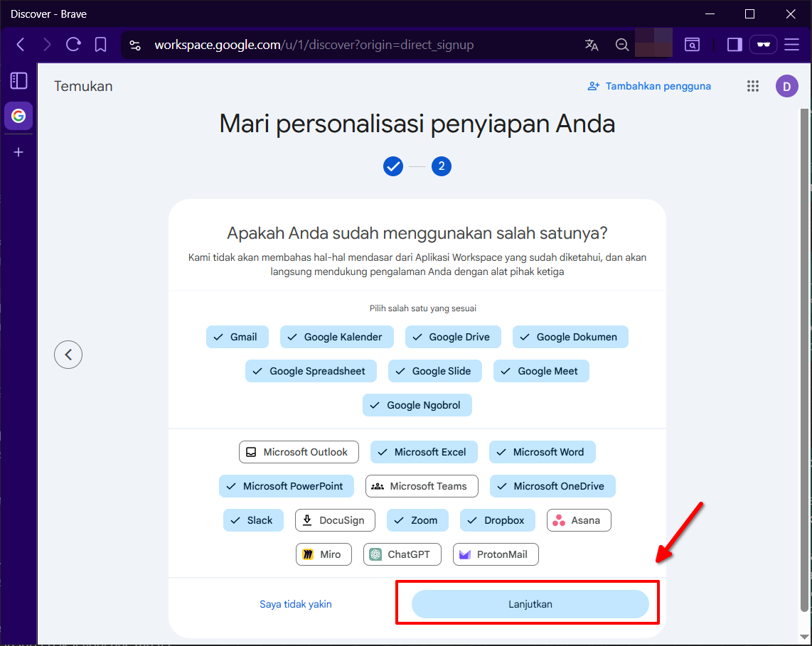The width and height of the screenshot is (812, 646).
Task: Deselect the Google Slide chip
Action: click(x=435, y=371)
